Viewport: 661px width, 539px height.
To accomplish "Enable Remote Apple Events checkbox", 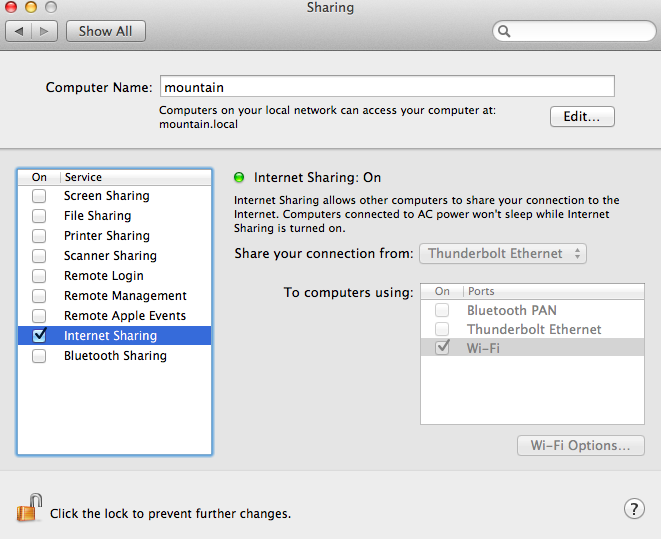I will (x=39, y=316).
